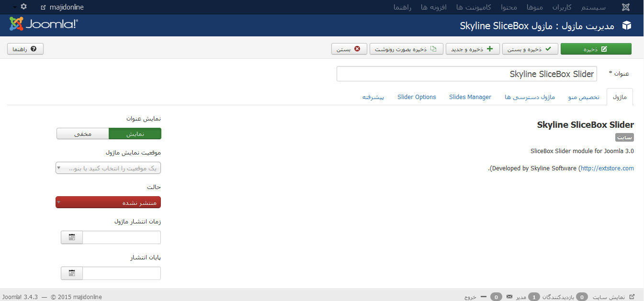
Task: Open the majidonline site link in top bar
Action: [63, 7]
